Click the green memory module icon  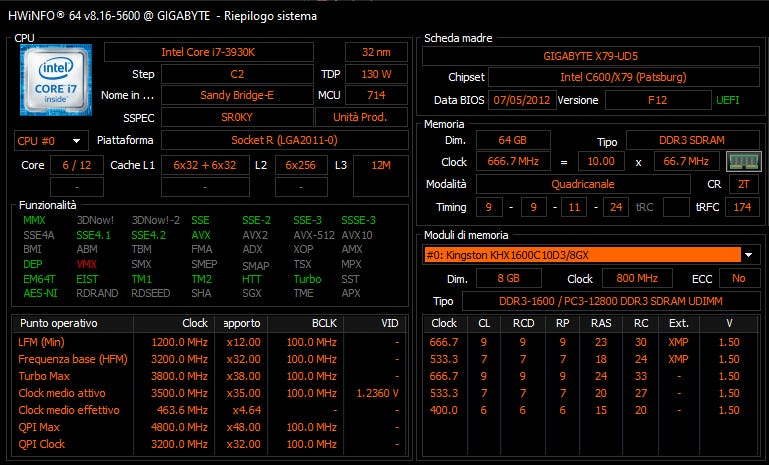pyautogui.click(x=743, y=161)
